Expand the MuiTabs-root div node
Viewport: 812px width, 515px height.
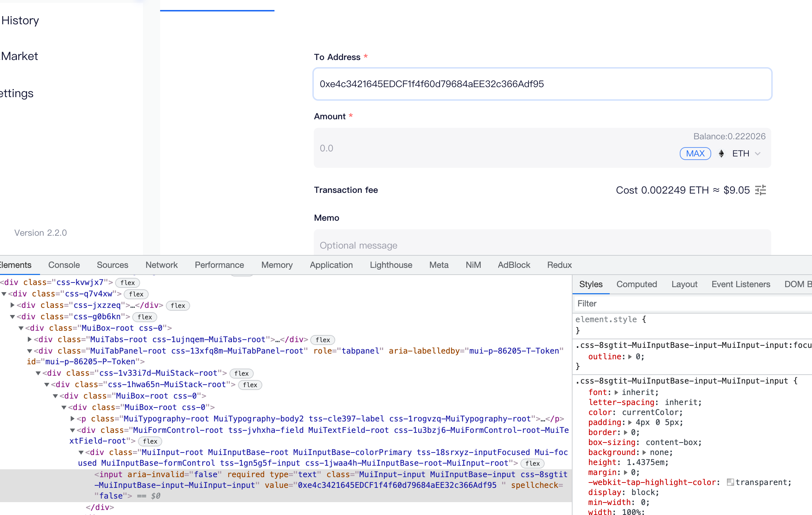(30, 339)
